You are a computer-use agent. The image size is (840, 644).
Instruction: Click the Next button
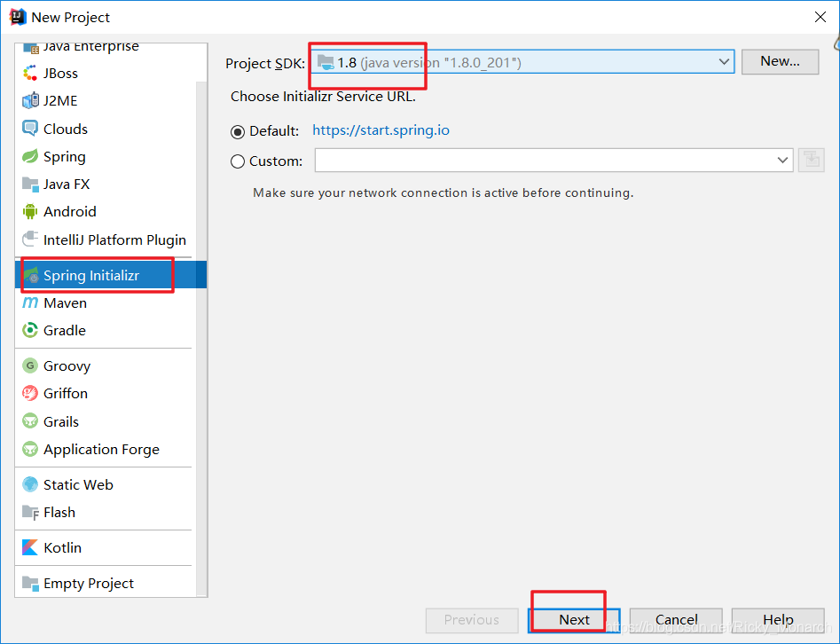coord(574,620)
